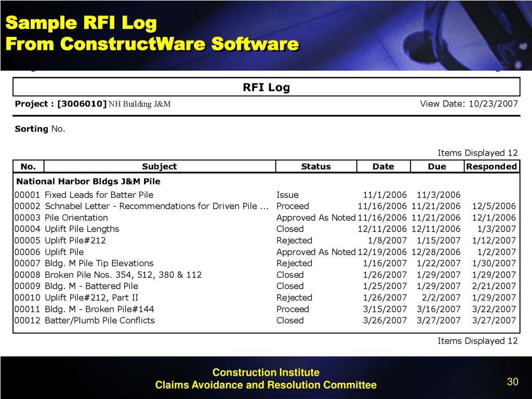532x399 pixels.
Task: Click the responded date 12/5/2006
Action: (494, 206)
